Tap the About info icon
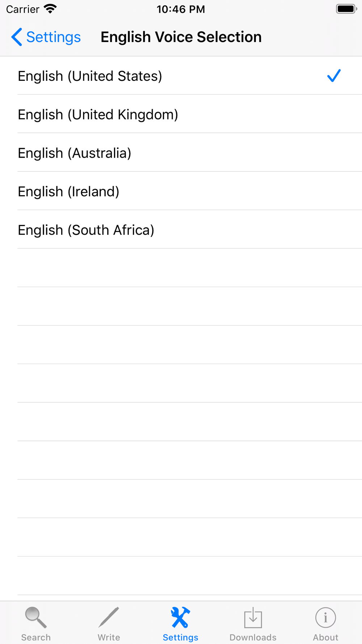Image resolution: width=362 pixels, height=644 pixels. [x=325, y=618]
